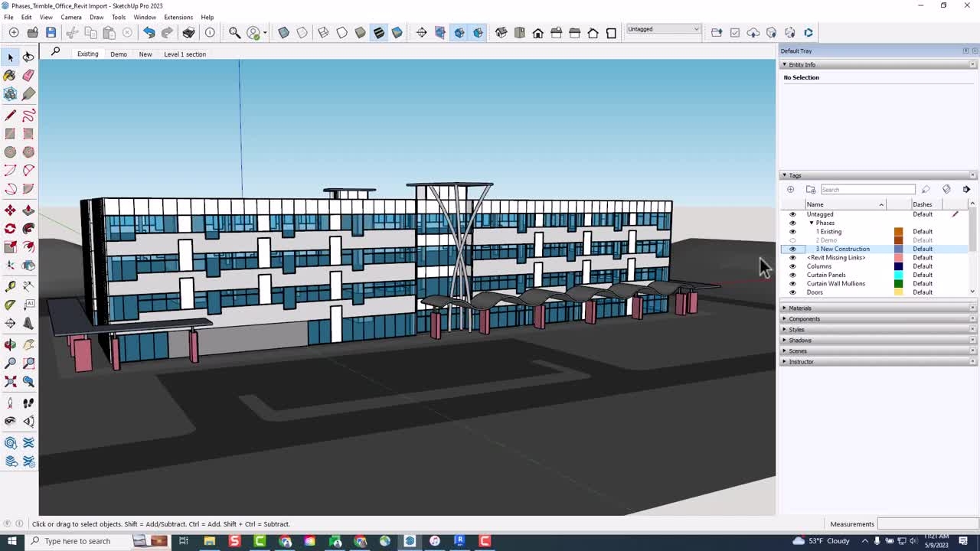This screenshot has height=551, width=980.
Task: Activate the Select arrow tool
Action: tap(10, 57)
